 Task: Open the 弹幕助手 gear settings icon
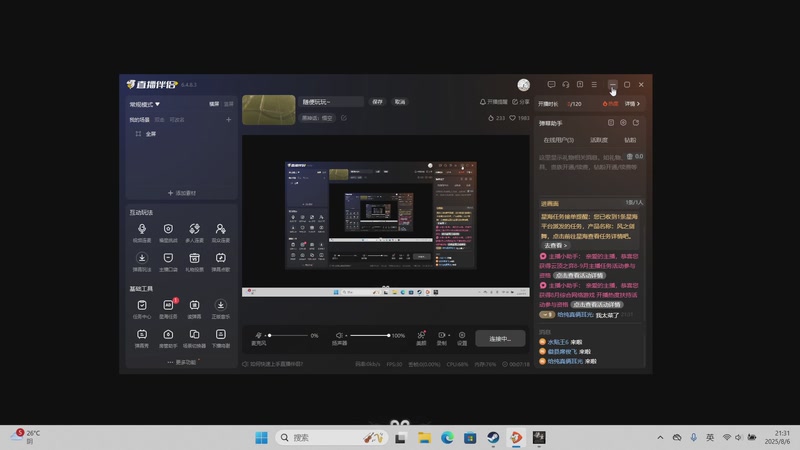[623, 123]
